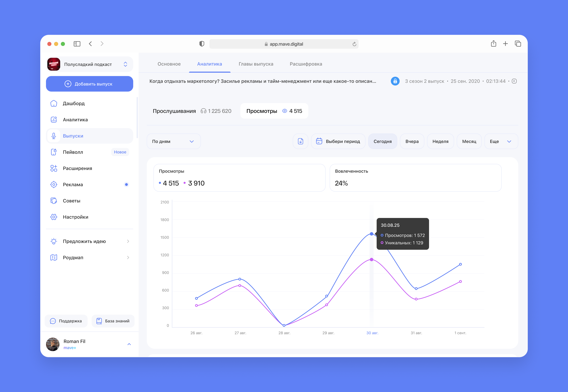Open Выбери период date picker
The image size is (568, 392).
338,141
